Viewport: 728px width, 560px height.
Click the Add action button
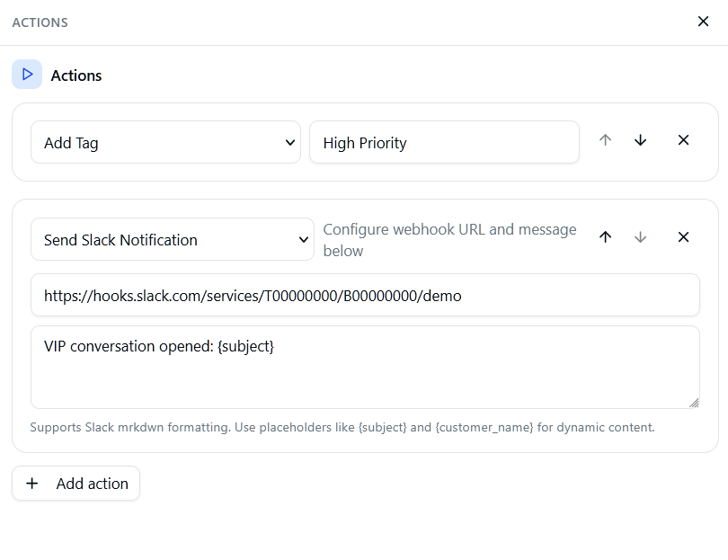pos(75,484)
